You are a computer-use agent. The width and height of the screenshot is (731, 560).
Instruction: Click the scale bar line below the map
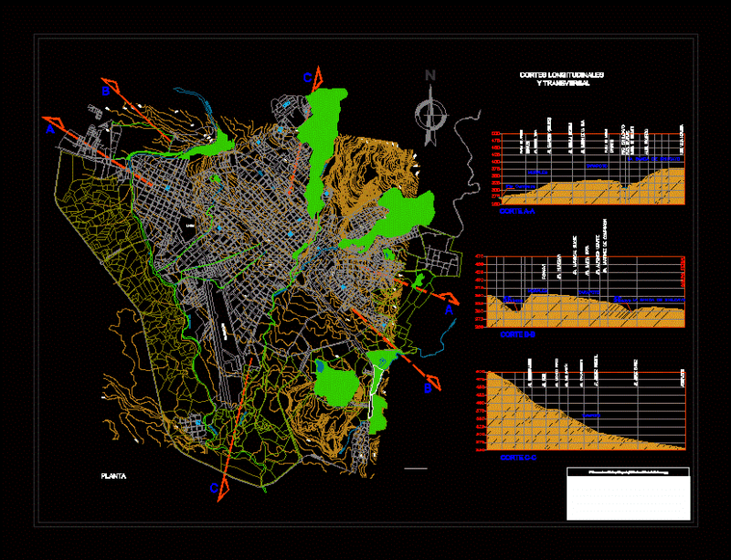coord(416,468)
